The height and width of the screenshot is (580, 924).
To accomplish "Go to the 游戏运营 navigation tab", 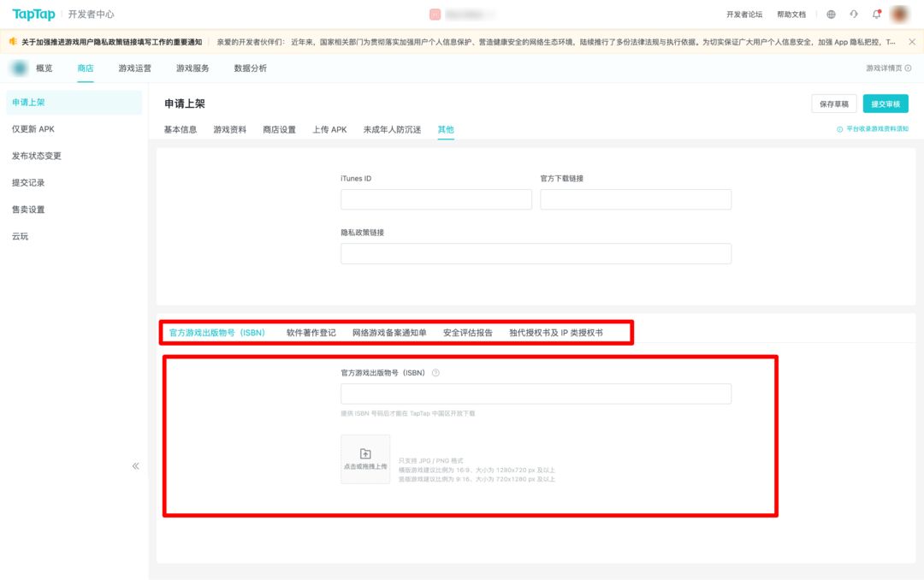I will (135, 68).
